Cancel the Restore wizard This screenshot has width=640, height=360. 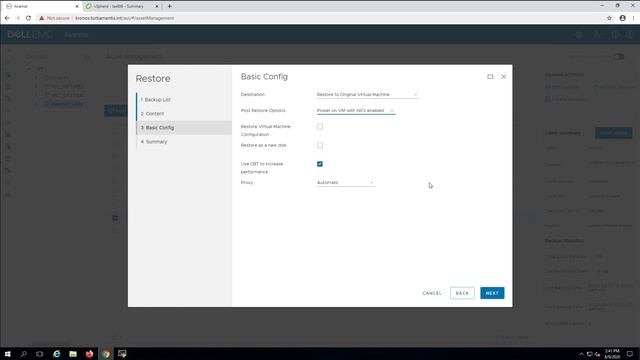pos(432,293)
